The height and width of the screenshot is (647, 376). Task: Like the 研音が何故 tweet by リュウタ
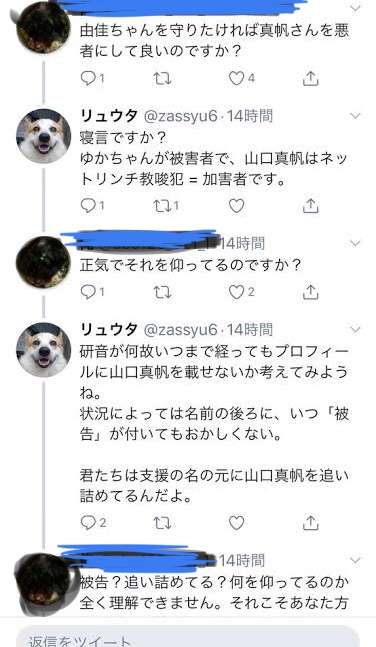click(x=236, y=523)
